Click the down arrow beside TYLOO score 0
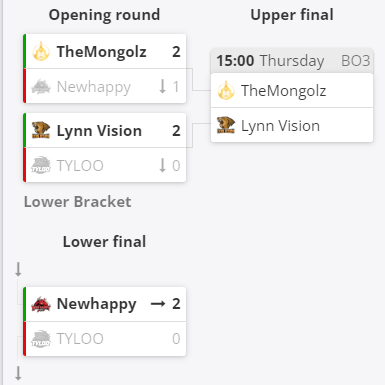 point(162,165)
